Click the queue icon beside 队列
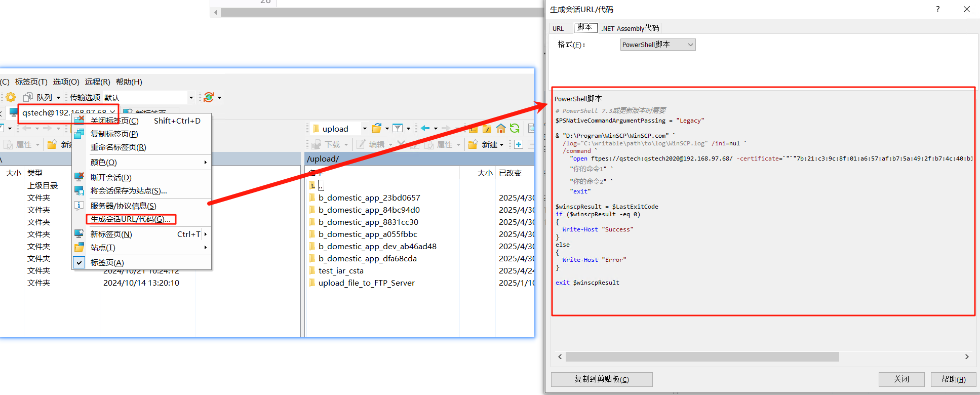 28,97
